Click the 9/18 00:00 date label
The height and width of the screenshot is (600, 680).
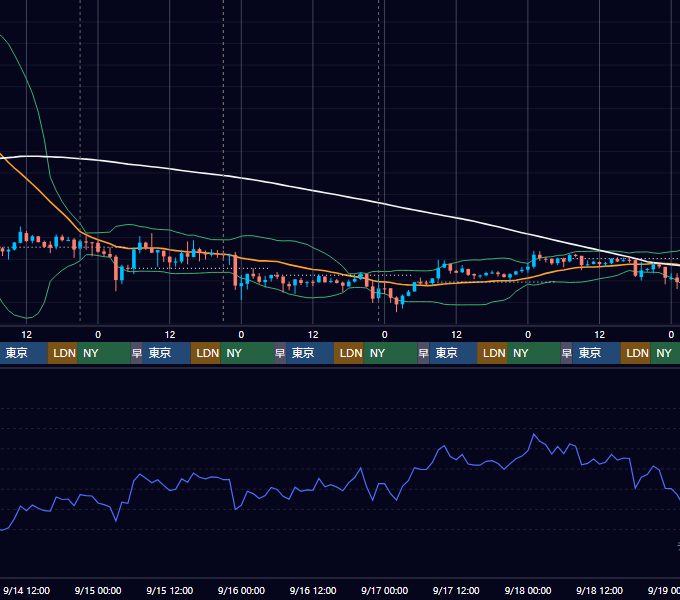528,590
